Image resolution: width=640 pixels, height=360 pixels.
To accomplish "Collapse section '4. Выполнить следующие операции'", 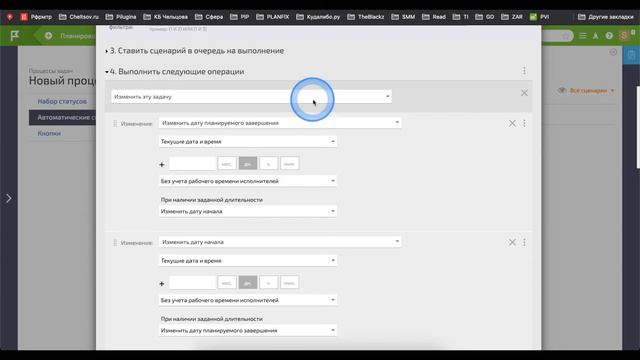I will click(x=175, y=71).
